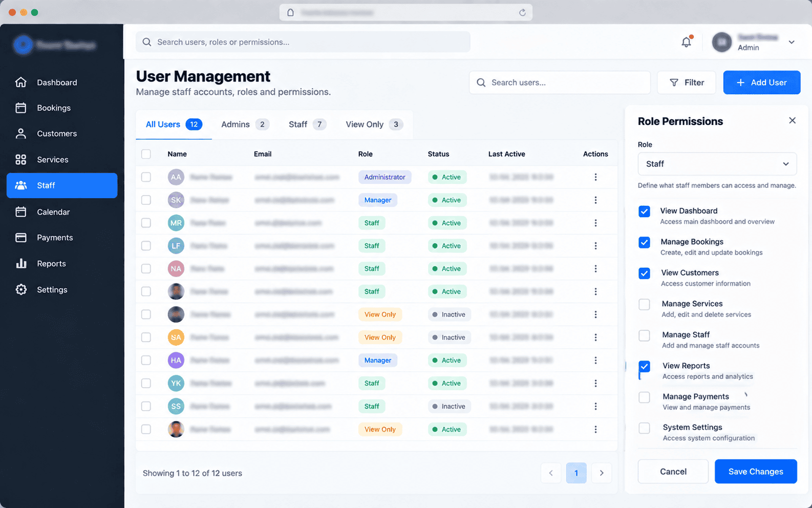Click the Administrator role badge

coord(385,177)
